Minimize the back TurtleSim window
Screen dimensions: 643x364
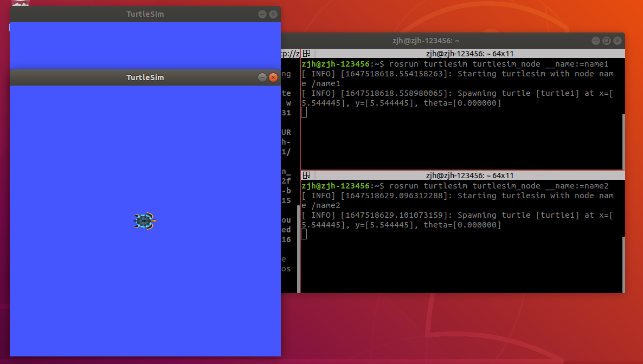[x=262, y=14]
